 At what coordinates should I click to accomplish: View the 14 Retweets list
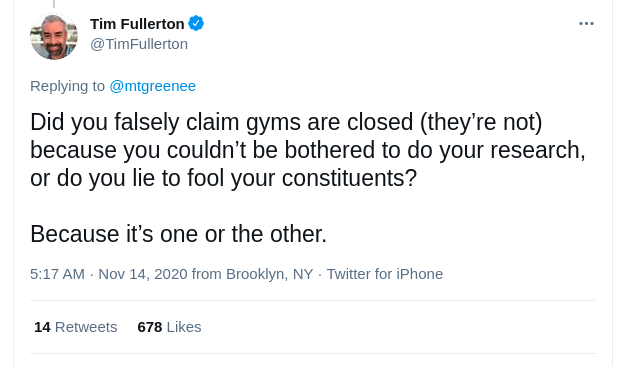pyautogui.click(x=76, y=327)
